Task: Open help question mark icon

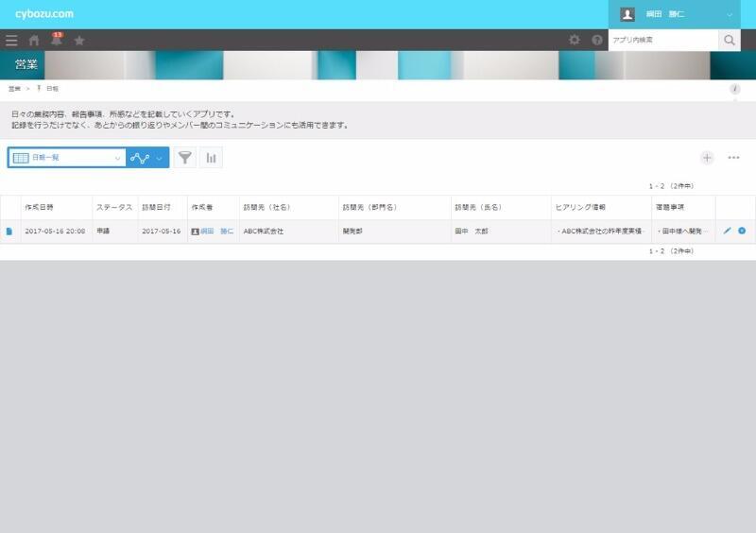Action: tap(597, 41)
